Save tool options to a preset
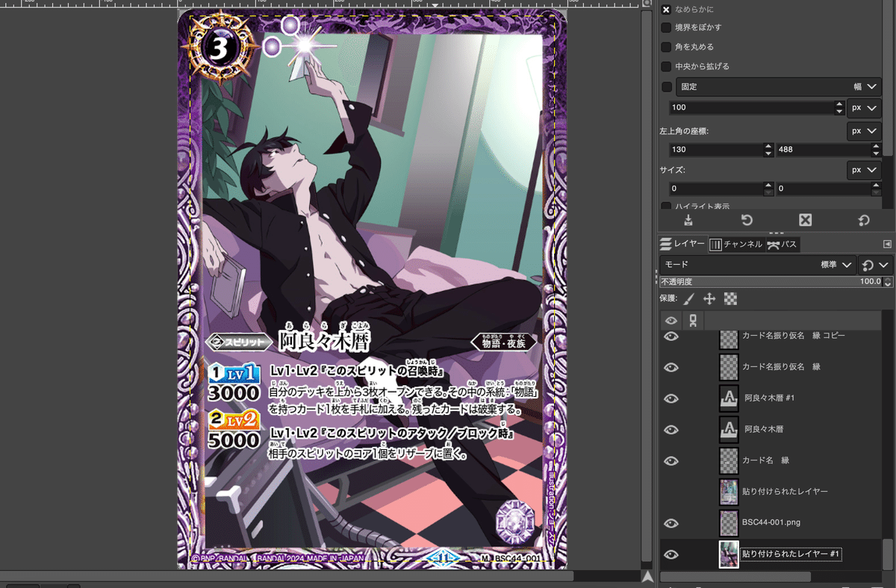Screen dimensions: 896x588 688,220
